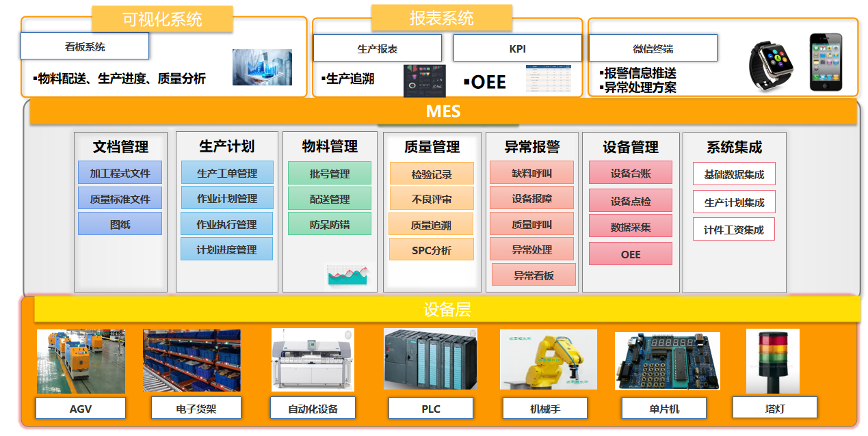Click the smartphone image

pyautogui.click(x=825, y=62)
